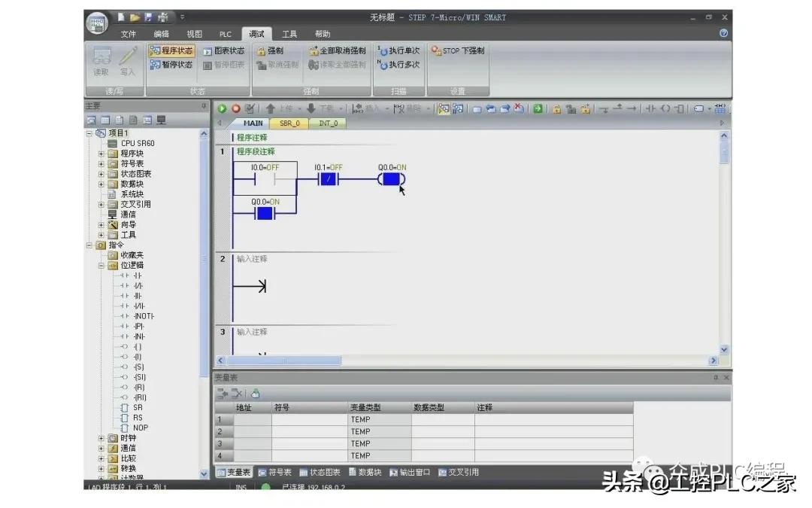The image size is (812, 508).
Task: Toggle 程序状态 program status in ribbon
Action: (171, 50)
